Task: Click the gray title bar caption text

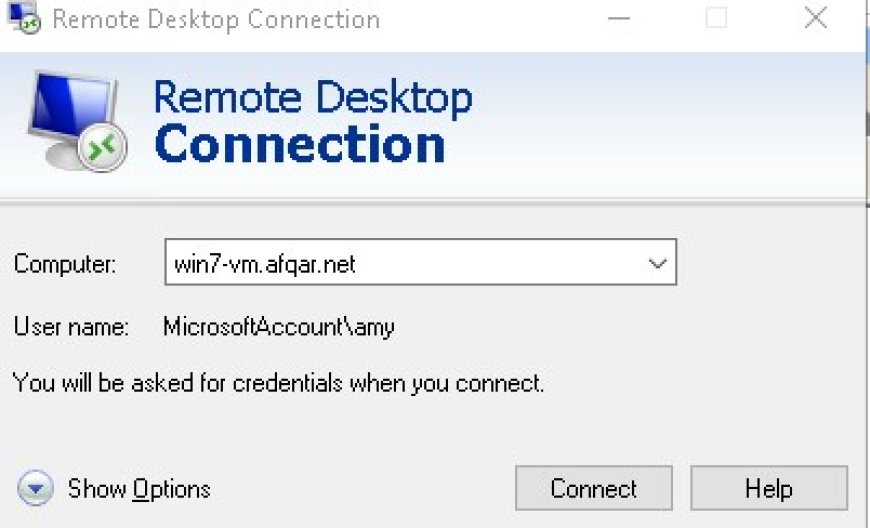Action: (216, 19)
